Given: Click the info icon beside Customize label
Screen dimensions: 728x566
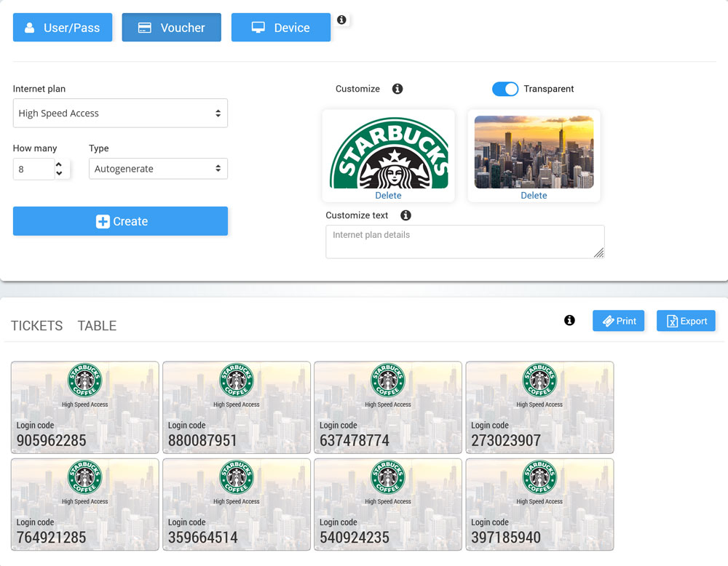Looking at the screenshot, I should point(397,89).
